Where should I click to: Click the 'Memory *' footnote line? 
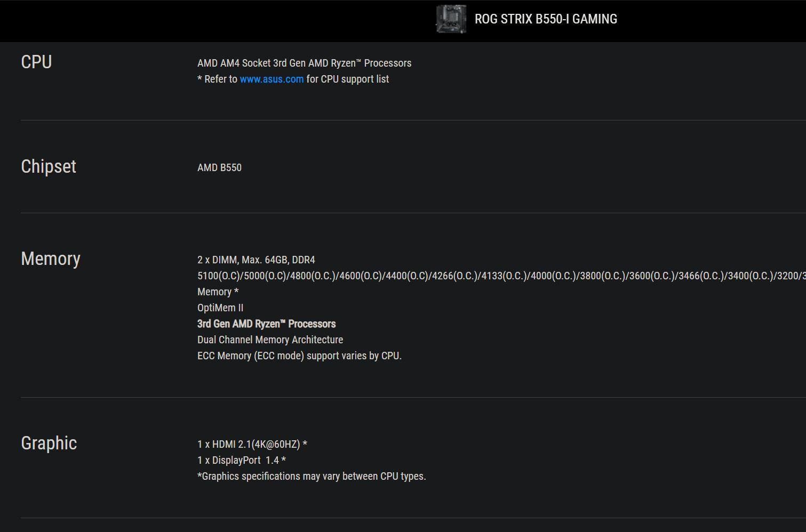(x=218, y=292)
